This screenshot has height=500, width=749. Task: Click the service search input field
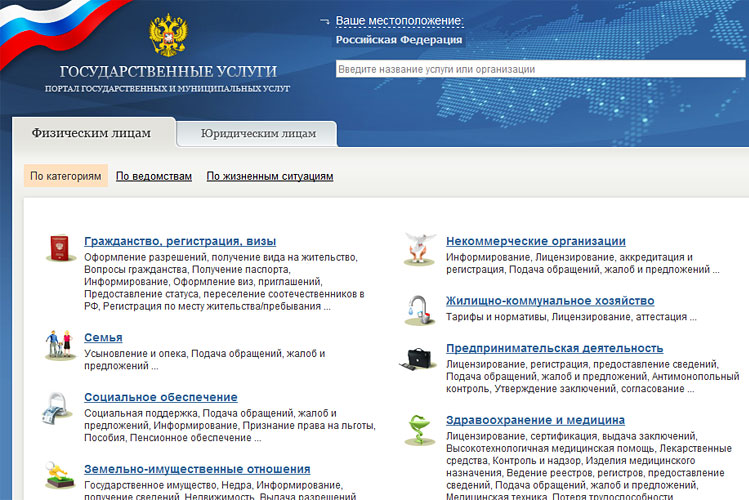[x=540, y=69]
